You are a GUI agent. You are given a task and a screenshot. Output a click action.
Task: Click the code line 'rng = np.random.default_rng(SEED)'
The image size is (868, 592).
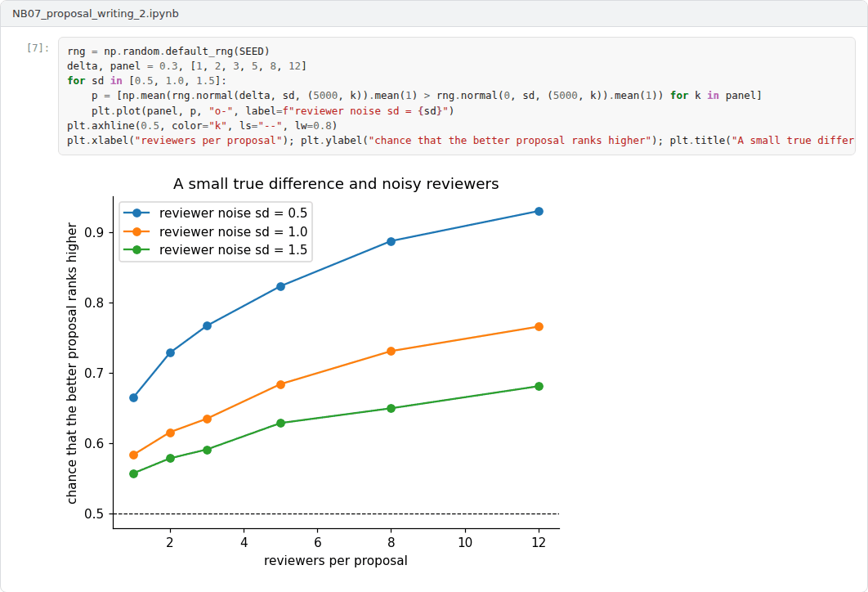(x=168, y=52)
